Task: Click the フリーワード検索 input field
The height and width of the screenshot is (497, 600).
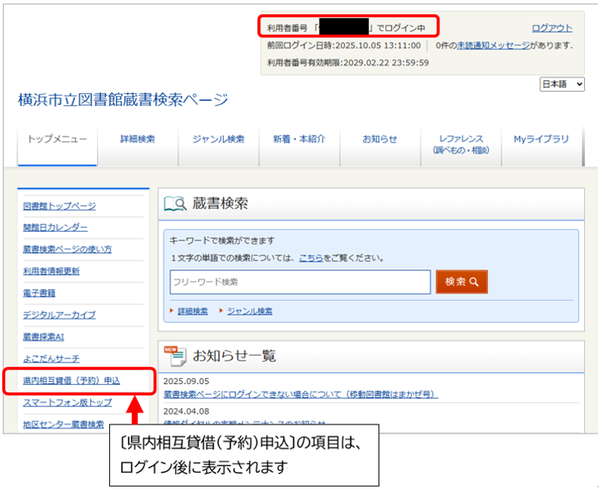Action: coord(300,282)
